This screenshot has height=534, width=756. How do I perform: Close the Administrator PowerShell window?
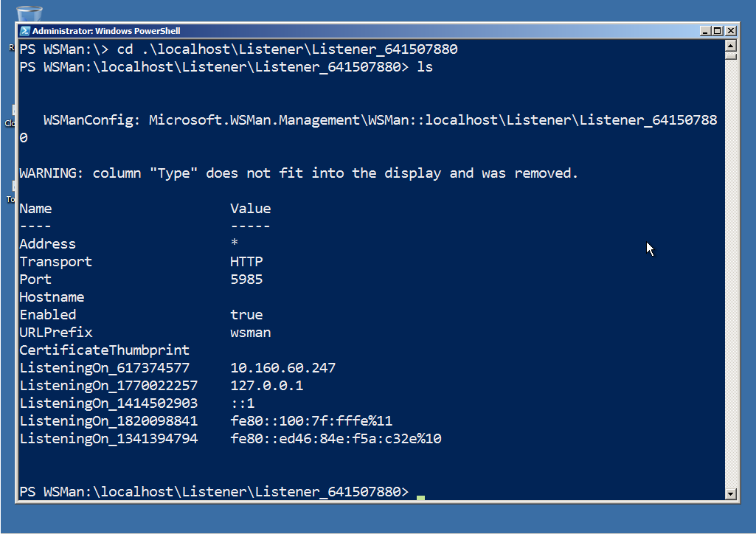731,31
